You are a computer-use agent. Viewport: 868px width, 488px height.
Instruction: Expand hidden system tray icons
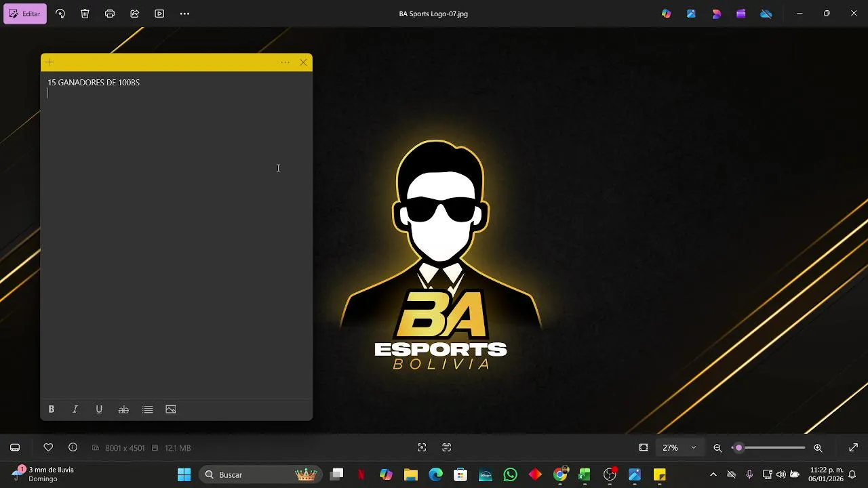coord(713,474)
